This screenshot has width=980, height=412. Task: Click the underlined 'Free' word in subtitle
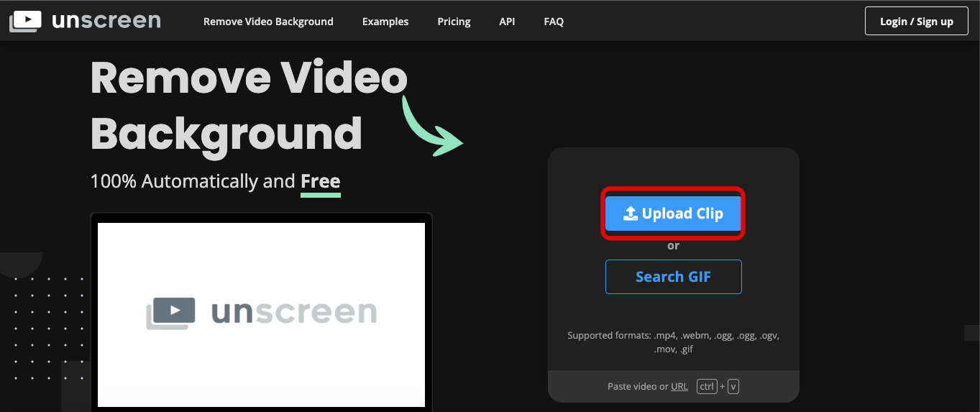(321, 181)
